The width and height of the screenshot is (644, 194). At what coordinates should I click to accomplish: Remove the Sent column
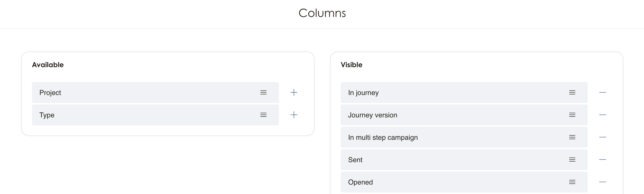click(x=602, y=159)
